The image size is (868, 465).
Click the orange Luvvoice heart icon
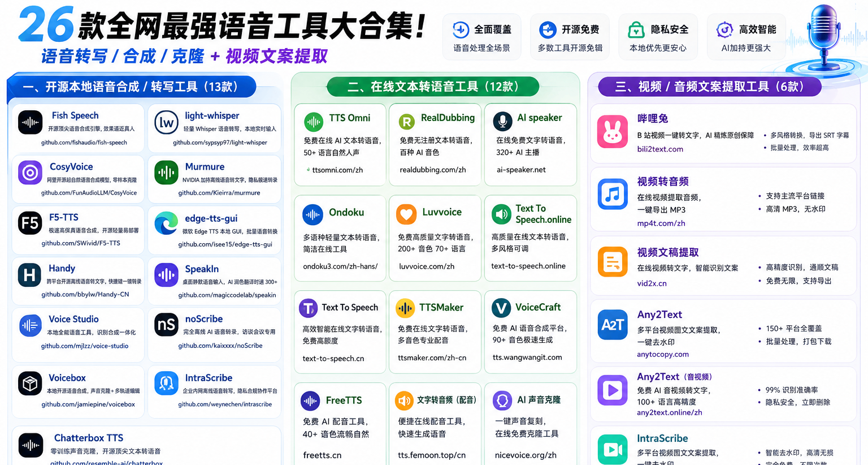(x=406, y=214)
